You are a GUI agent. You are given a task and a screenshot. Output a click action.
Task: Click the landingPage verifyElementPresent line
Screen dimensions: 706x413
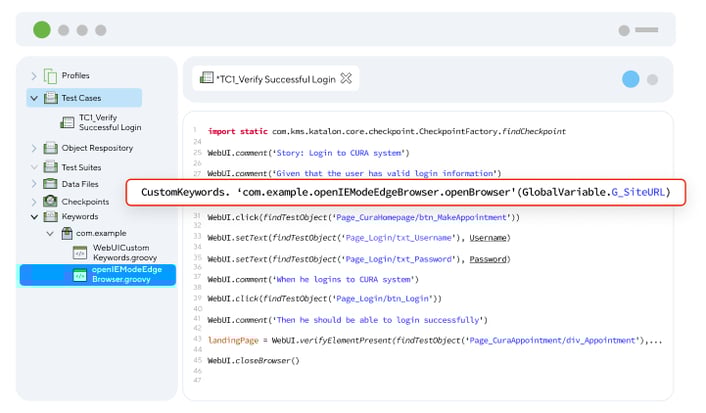(435, 340)
